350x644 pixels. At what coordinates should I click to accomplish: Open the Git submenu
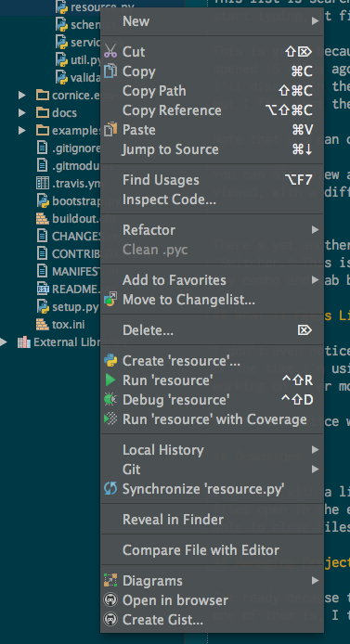[x=212, y=470]
